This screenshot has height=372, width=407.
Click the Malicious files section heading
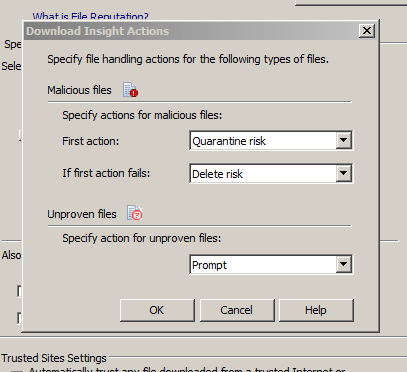pyautogui.click(x=79, y=90)
